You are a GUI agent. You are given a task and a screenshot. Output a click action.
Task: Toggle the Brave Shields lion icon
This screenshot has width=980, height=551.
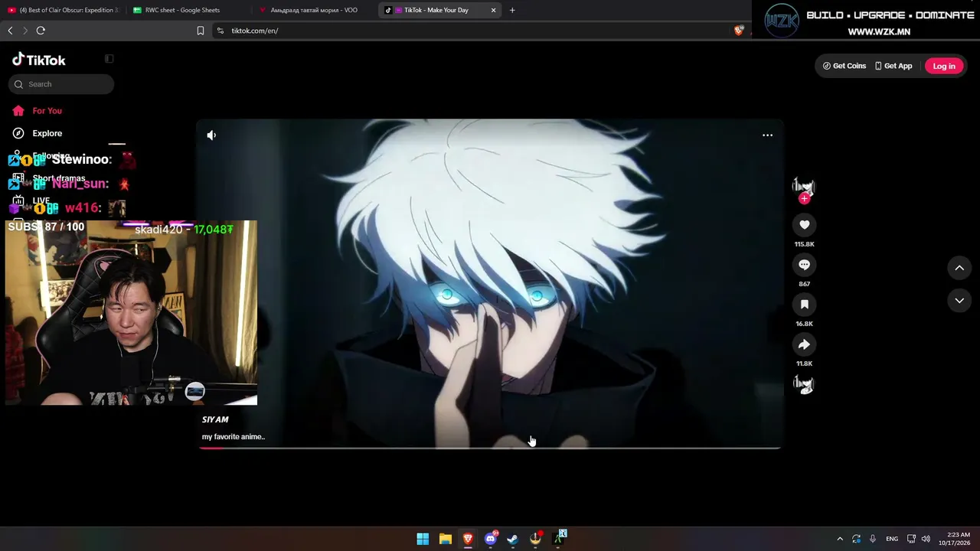click(x=739, y=31)
